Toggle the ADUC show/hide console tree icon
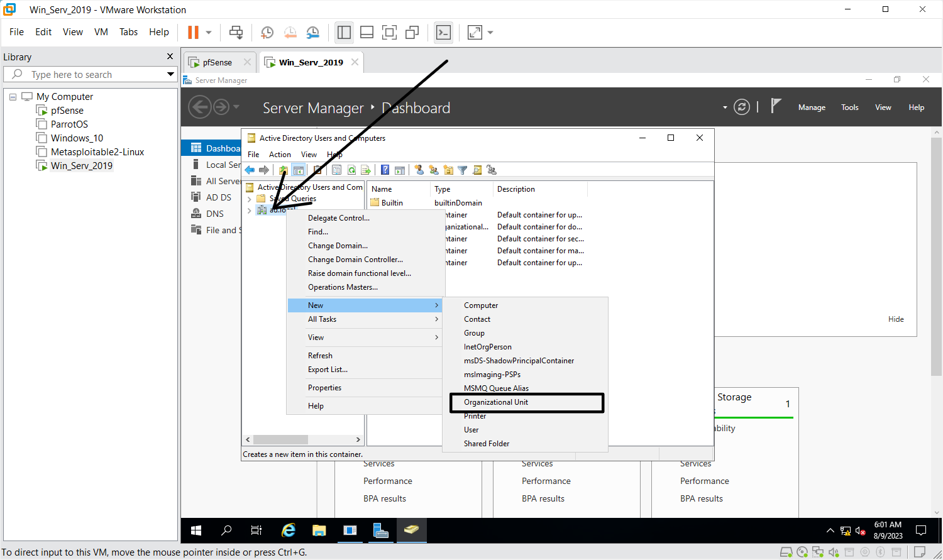943x560 pixels. point(299,170)
